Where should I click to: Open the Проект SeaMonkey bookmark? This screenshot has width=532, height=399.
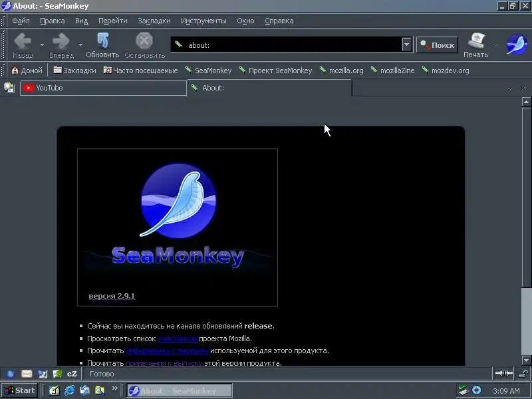(275, 70)
